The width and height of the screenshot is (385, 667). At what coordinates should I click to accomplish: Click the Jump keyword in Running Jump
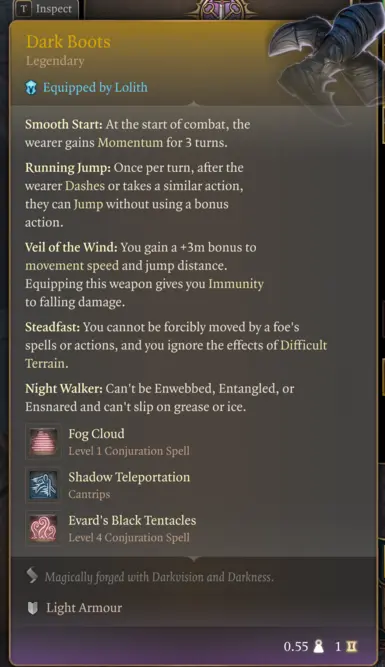[x=88, y=205]
